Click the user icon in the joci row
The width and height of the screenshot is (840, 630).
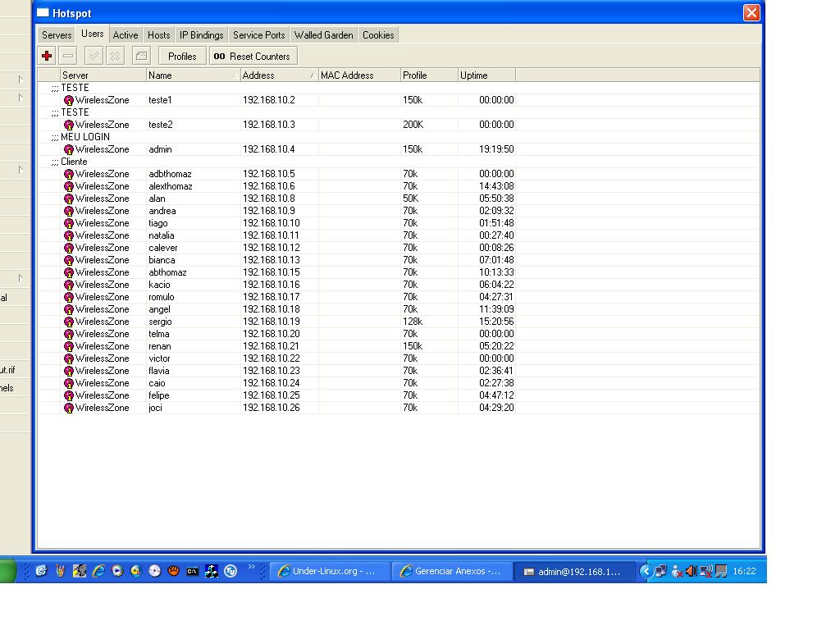pyautogui.click(x=69, y=409)
